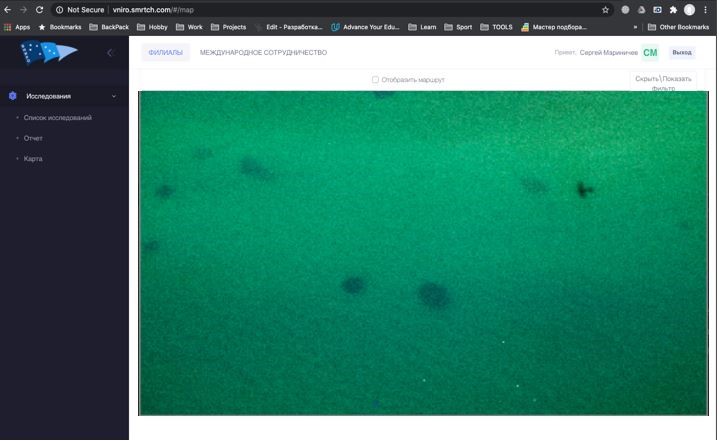Open the Projects bookmarks folder
Image resolution: width=719 pixels, height=441 pixels.
click(x=228, y=27)
